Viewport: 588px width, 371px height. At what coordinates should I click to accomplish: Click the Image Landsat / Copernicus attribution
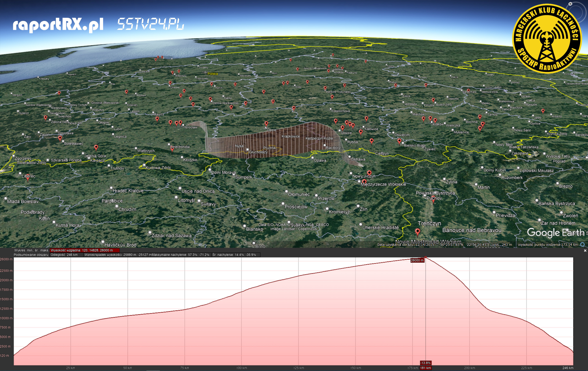(x=293, y=229)
